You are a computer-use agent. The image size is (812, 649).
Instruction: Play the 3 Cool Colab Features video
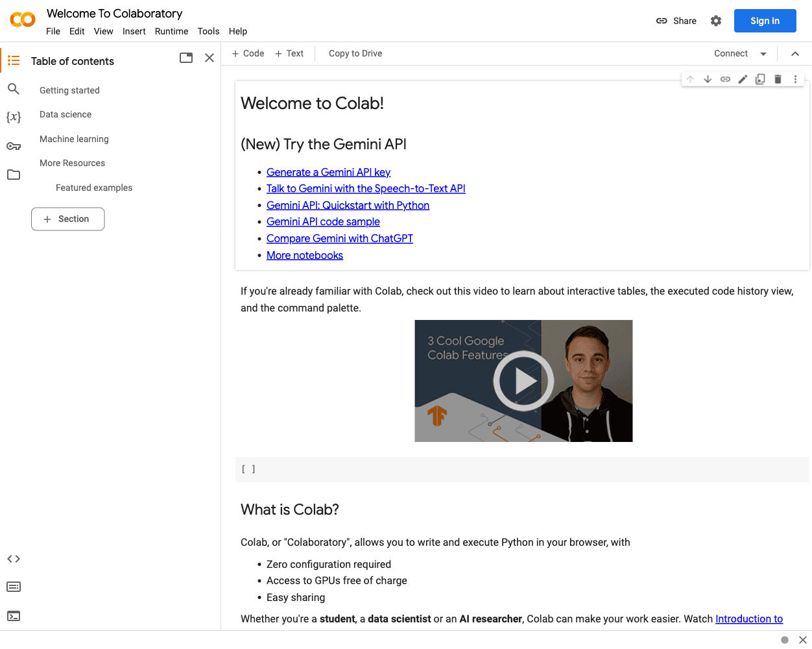[x=523, y=381]
